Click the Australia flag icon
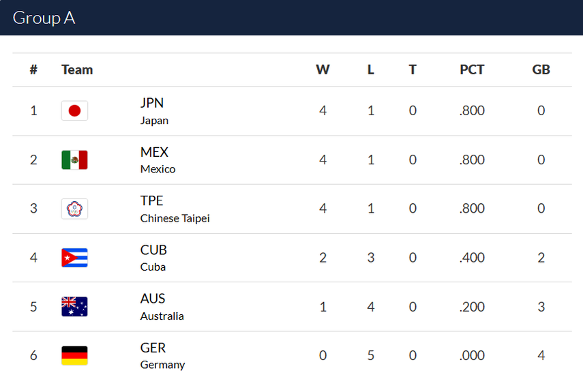This screenshot has width=583, height=392. point(74,307)
